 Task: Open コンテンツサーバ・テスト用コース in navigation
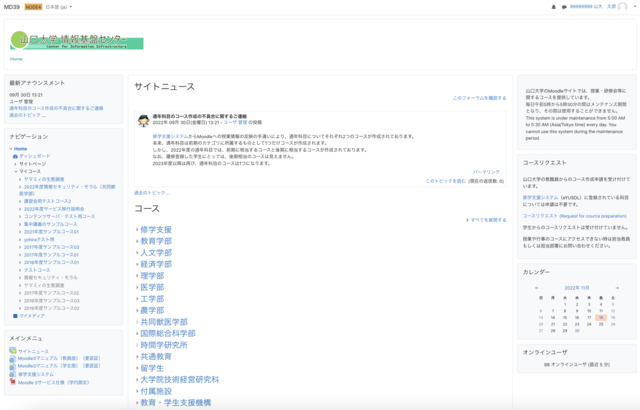click(x=59, y=216)
